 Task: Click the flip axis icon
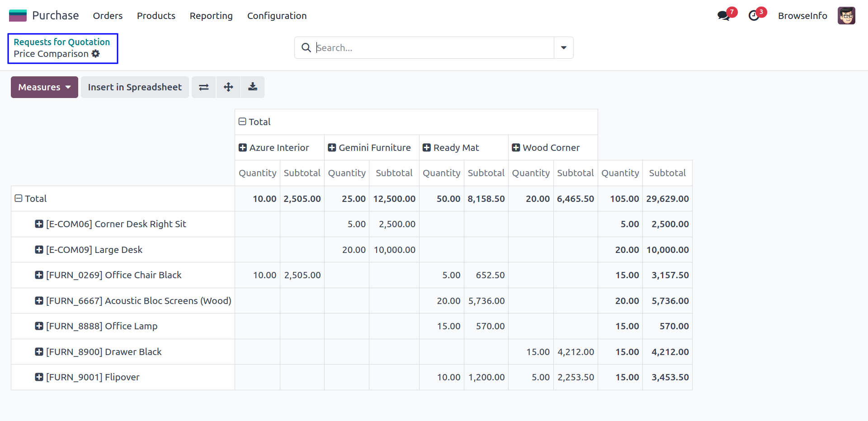coord(204,87)
